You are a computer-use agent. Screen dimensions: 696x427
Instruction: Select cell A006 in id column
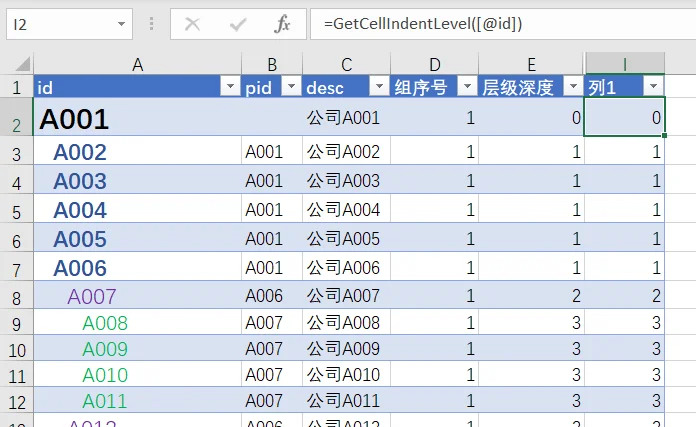tap(138, 267)
